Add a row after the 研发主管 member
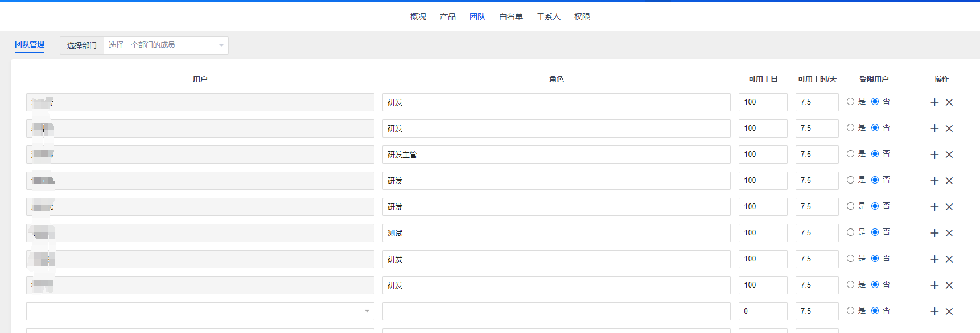The image size is (980, 333). pos(934,155)
